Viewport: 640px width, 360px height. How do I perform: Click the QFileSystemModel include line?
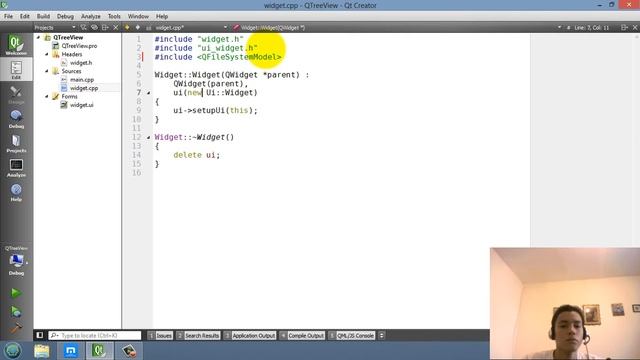point(218,57)
